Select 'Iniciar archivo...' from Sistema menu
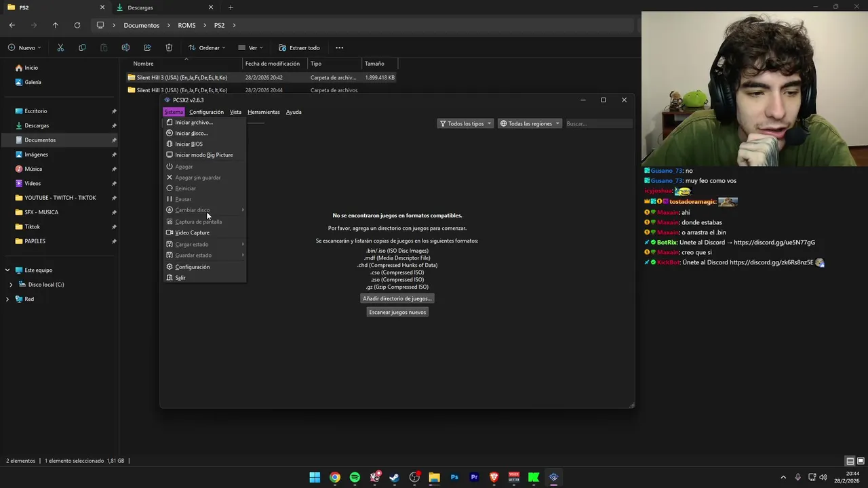 click(205, 123)
